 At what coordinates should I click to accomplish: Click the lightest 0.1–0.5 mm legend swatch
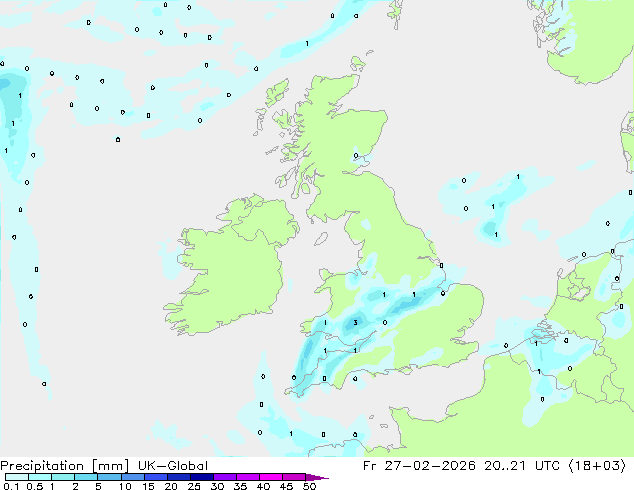pyautogui.click(x=17, y=477)
